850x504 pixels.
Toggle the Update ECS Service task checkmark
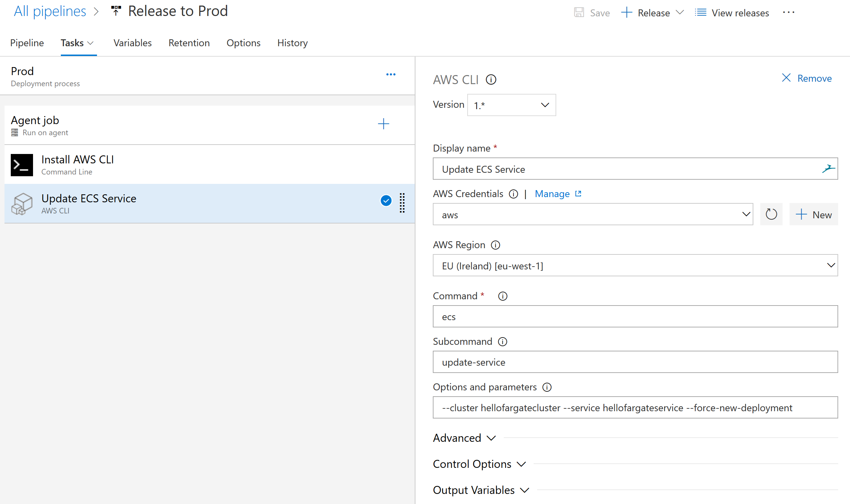(x=386, y=201)
